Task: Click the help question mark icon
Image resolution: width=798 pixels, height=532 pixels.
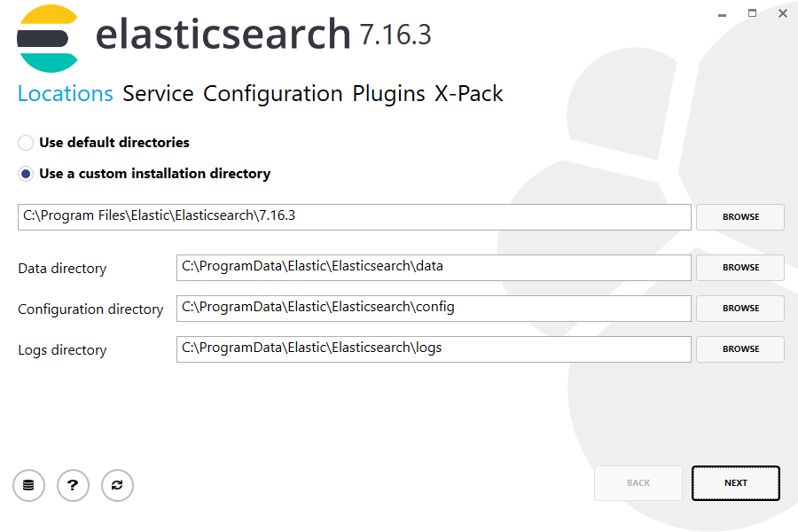Action: [73, 485]
